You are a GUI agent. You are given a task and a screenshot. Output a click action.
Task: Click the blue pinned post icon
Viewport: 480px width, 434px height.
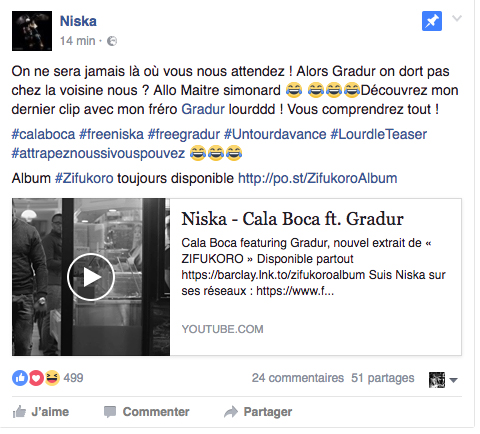[x=432, y=21]
